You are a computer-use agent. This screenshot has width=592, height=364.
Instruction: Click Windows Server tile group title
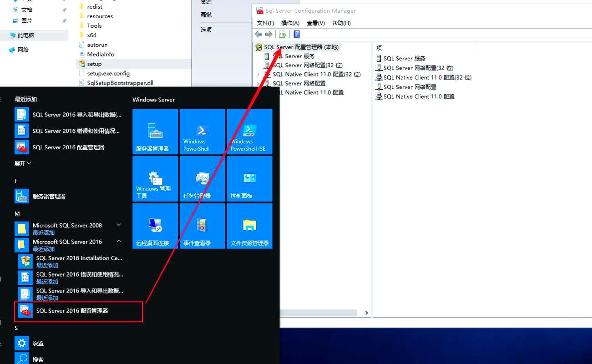pyautogui.click(x=153, y=100)
